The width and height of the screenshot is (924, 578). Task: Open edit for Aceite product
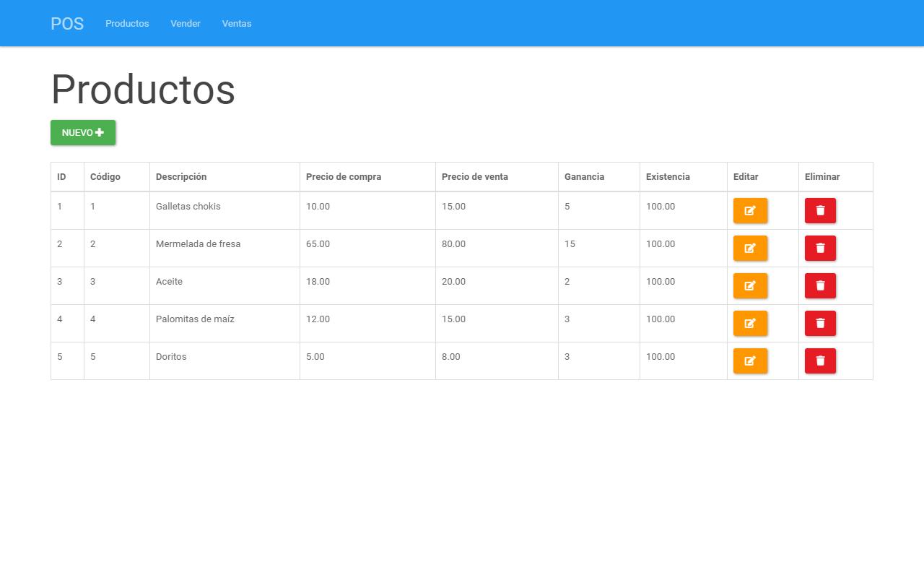(x=750, y=285)
